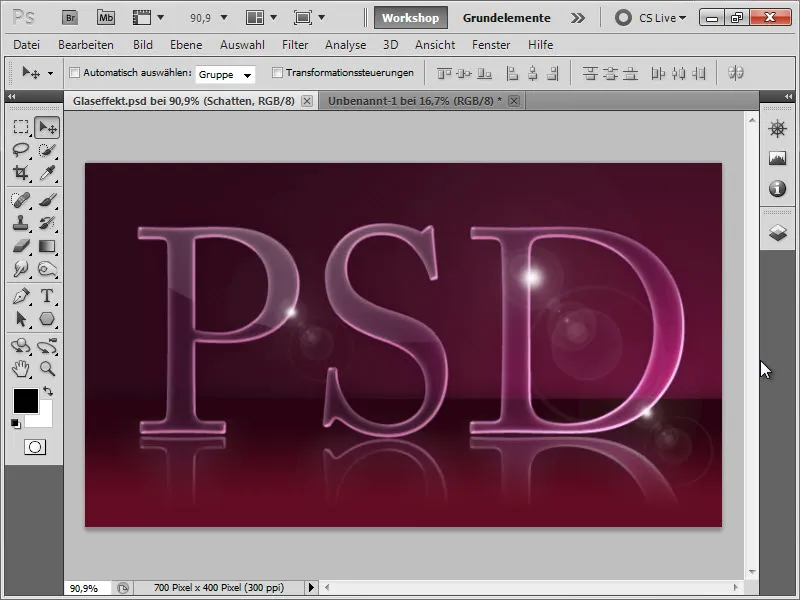Select the 3D Camera Rotate tool
Screen dimensions: 800x600
pos(47,346)
